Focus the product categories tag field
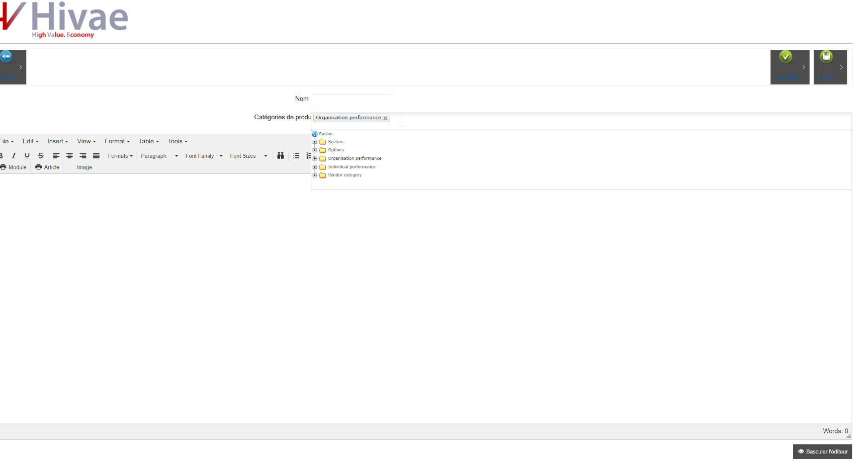The width and height of the screenshot is (868, 467). click(581, 121)
